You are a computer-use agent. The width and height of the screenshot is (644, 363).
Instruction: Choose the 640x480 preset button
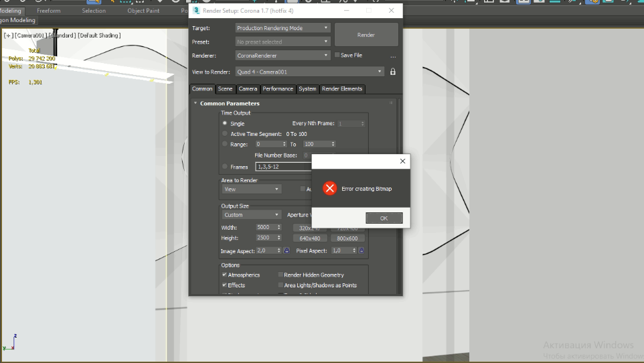[310, 238]
